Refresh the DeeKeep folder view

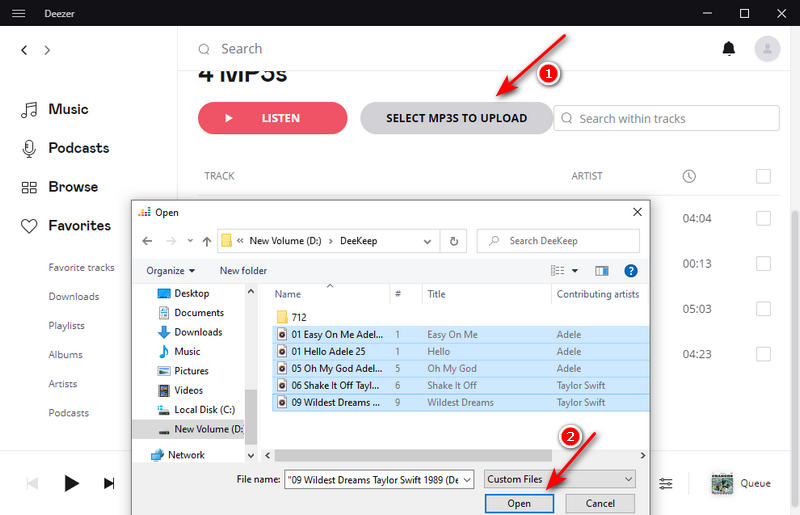(454, 241)
